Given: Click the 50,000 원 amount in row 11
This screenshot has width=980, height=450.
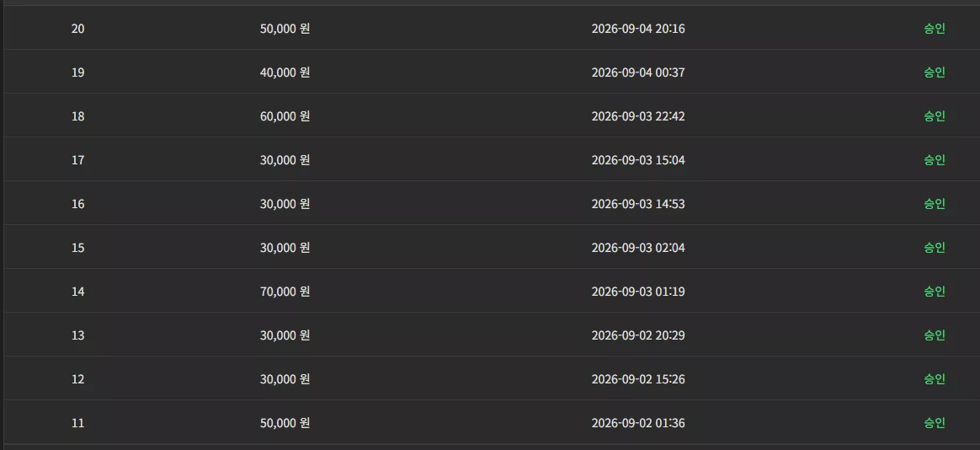Looking at the screenshot, I should point(285,423).
